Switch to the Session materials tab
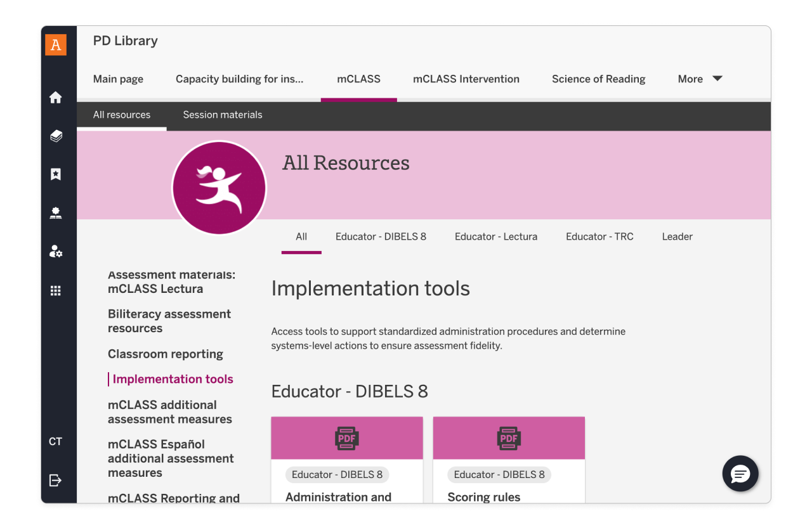 [x=222, y=115]
